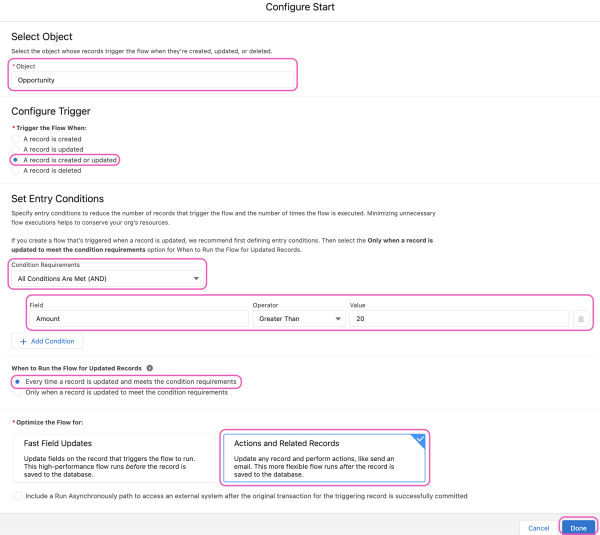Click the Add Condition button
The width and height of the screenshot is (600, 535).
point(47,341)
